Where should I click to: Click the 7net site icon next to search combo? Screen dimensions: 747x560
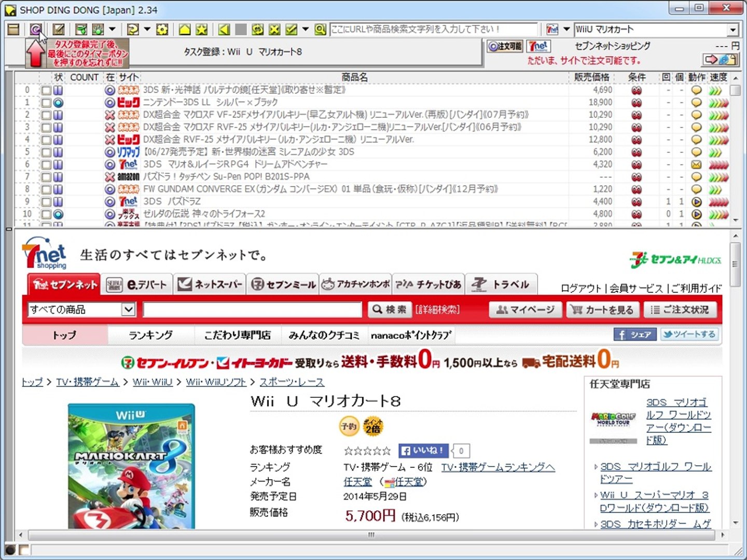tap(552, 30)
